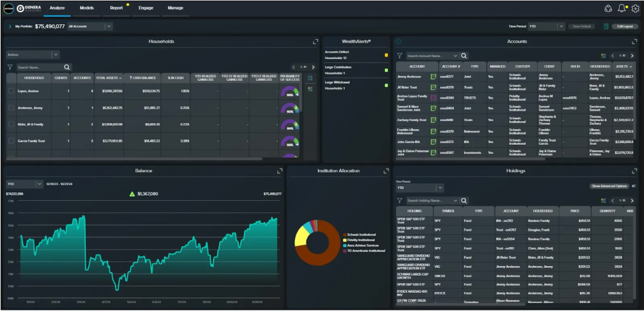Screen dimensions: 644x311
Task: Maximize the Institution Allocation panel
Action: point(386,171)
